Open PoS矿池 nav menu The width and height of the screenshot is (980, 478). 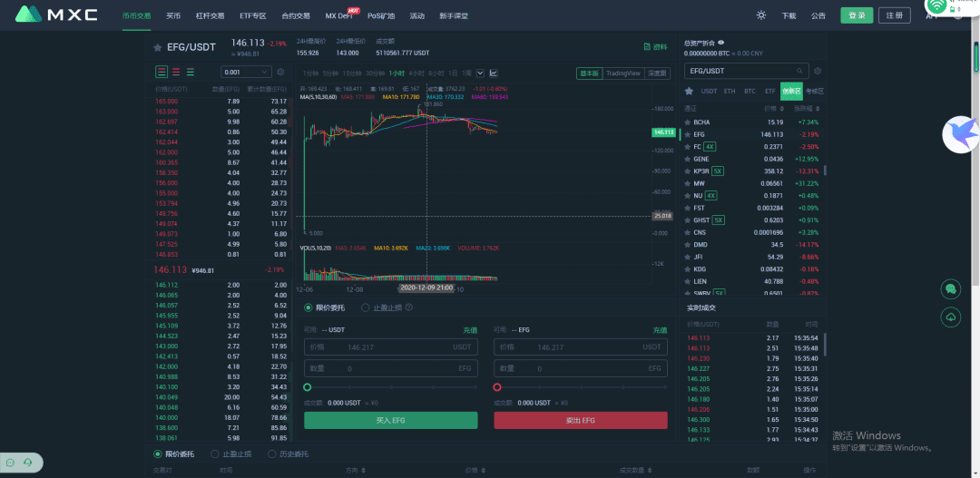coord(381,15)
